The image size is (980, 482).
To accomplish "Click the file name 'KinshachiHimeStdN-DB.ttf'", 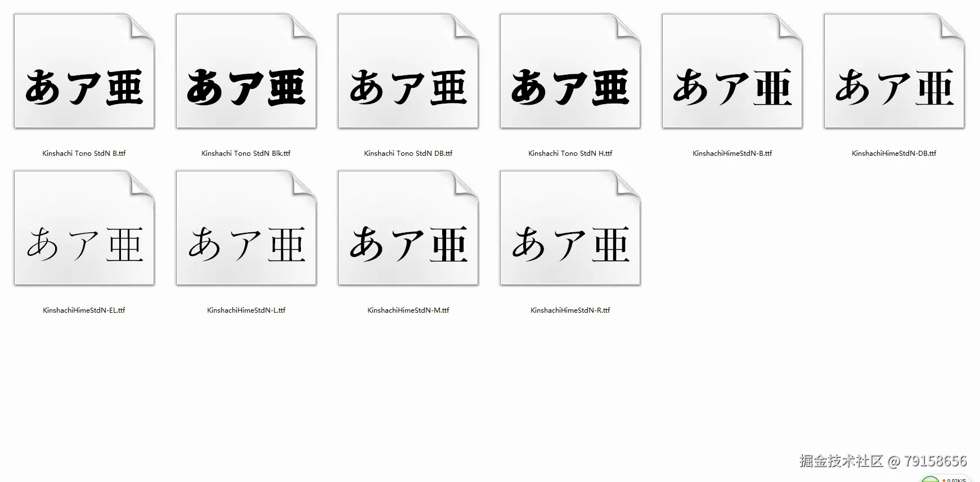I will click(894, 153).
